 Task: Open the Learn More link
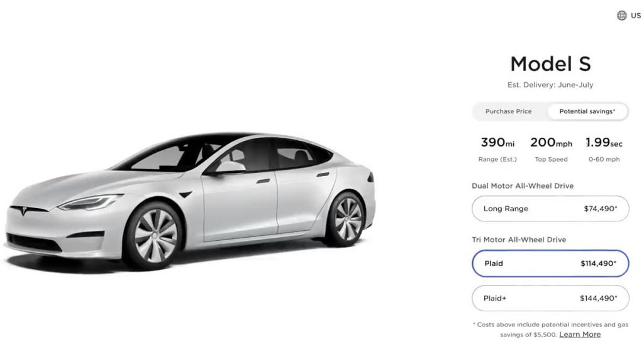point(580,334)
